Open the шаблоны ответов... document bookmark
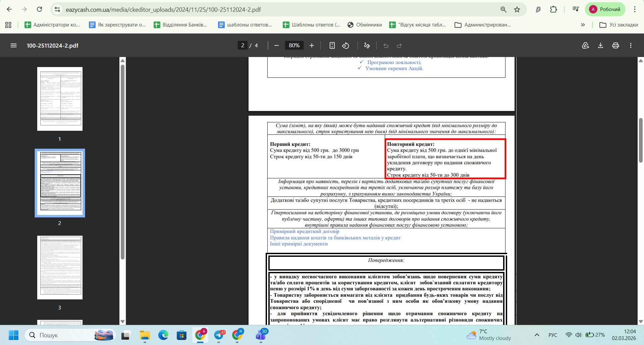 245,25
